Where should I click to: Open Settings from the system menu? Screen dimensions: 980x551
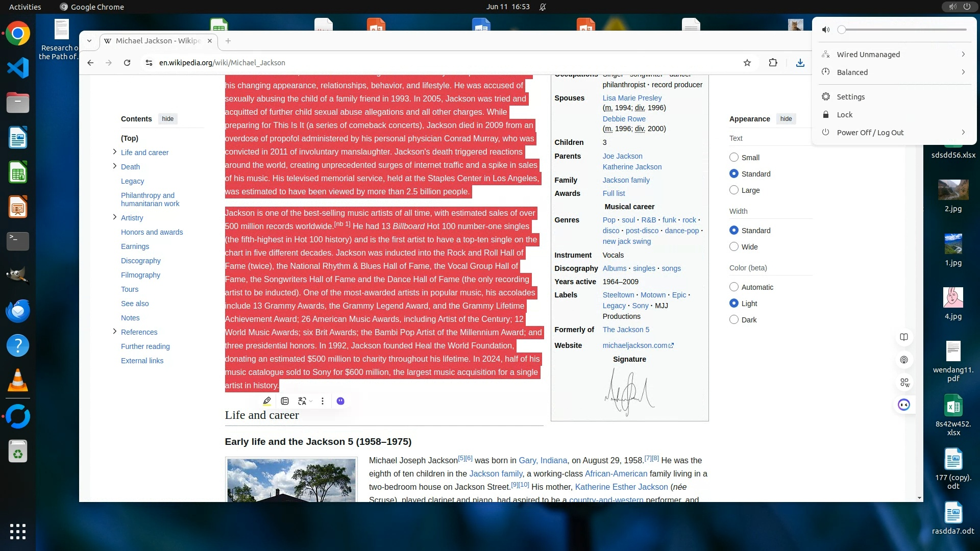click(x=850, y=97)
